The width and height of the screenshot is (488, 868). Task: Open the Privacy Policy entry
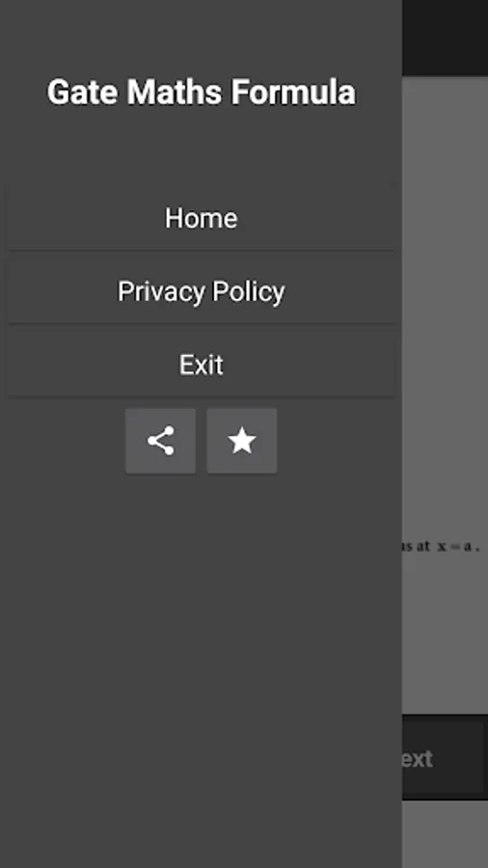[x=201, y=291]
